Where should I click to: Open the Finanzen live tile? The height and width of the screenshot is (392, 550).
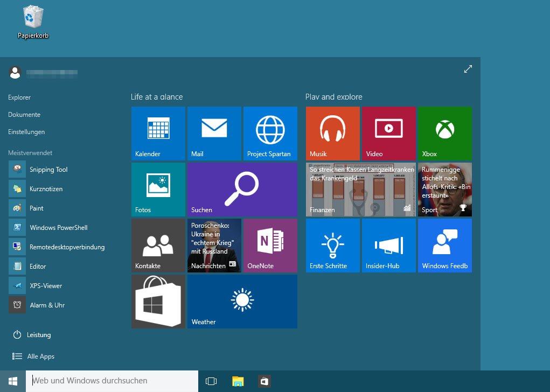pos(361,190)
